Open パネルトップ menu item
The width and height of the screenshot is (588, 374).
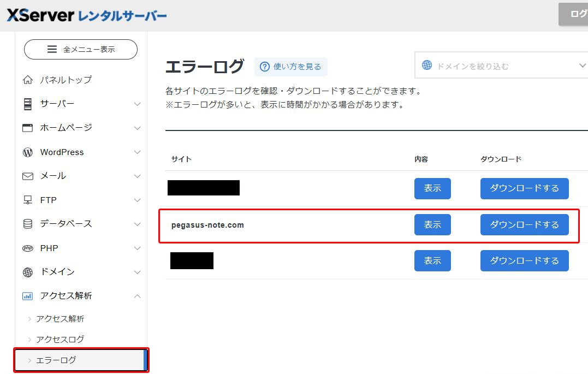pos(66,80)
